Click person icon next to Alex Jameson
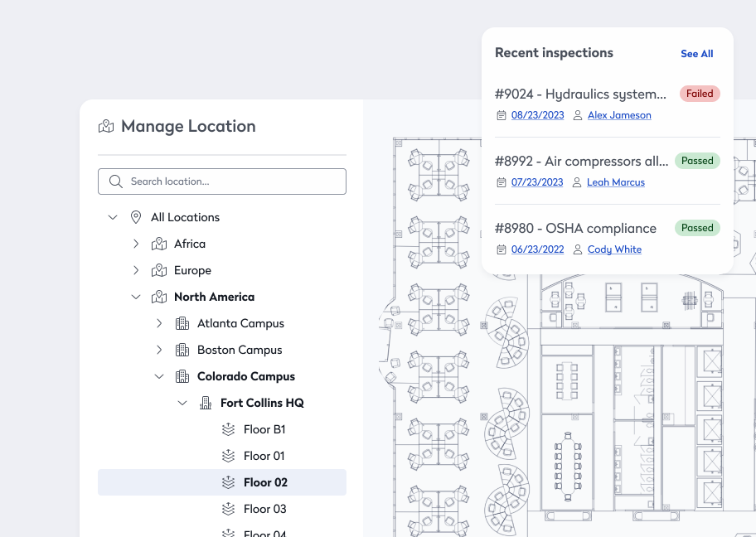Image resolution: width=756 pixels, height=537 pixels. (578, 115)
